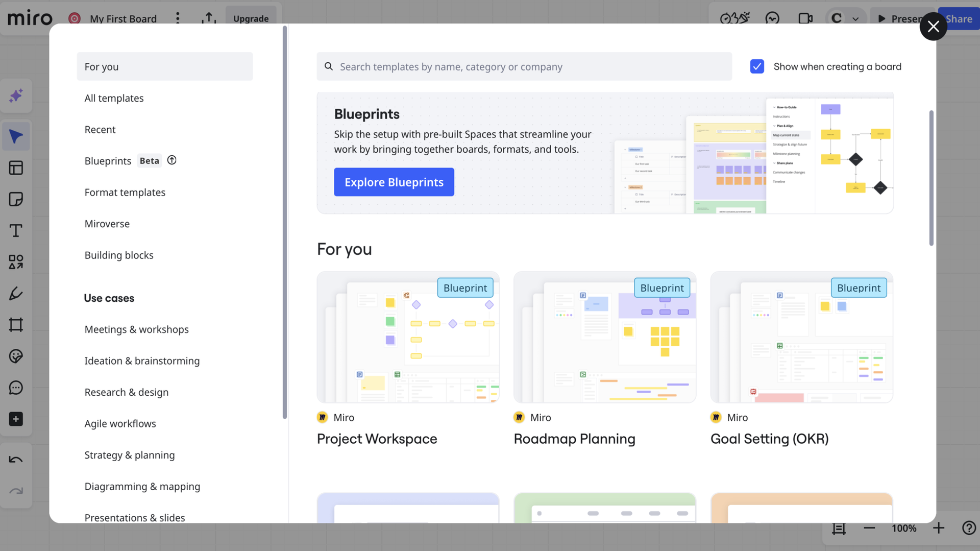This screenshot has height=551, width=980.
Task: Click the export board upload icon
Action: coord(209,18)
